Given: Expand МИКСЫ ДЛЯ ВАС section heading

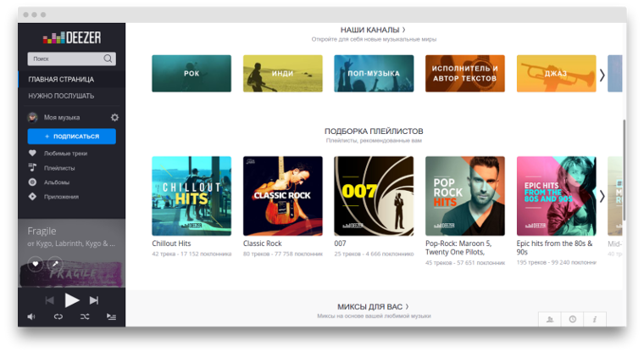Looking at the screenshot, I should (x=373, y=306).
